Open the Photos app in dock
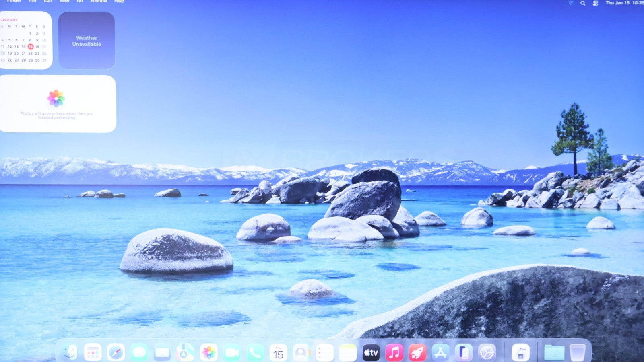Screen dimensions: 644x362 point(208,353)
